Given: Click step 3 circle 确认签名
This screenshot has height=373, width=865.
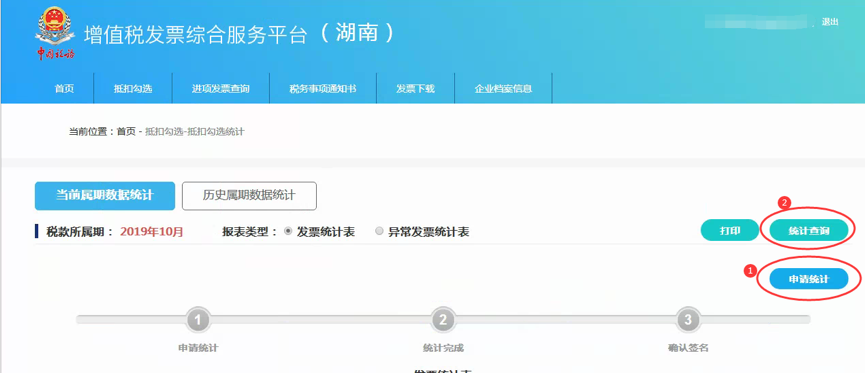Looking at the screenshot, I should point(687,319).
